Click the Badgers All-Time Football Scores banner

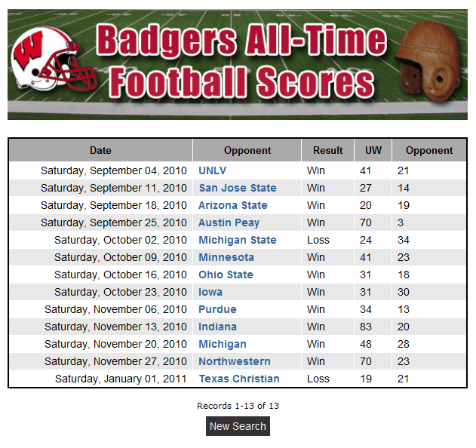[238, 64]
